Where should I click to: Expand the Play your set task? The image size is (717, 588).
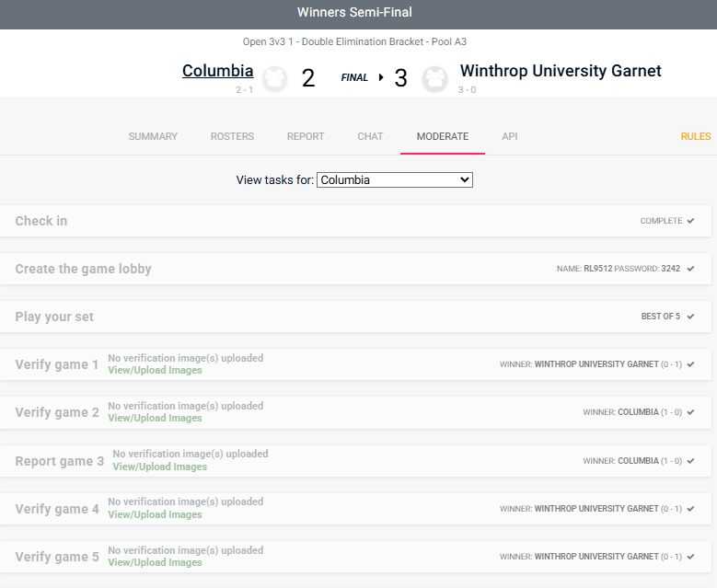click(356, 317)
